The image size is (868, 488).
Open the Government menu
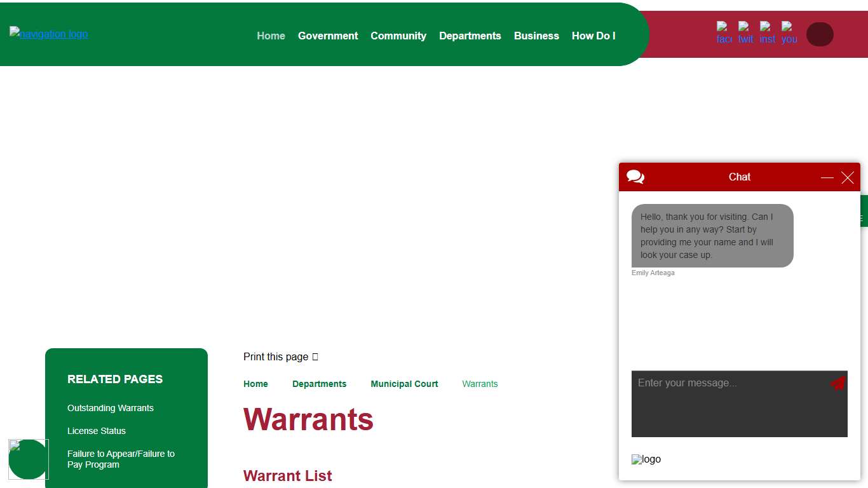(328, 36)
